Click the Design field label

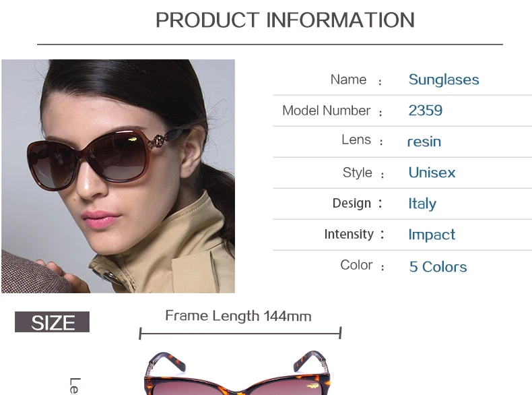[352, 203]
